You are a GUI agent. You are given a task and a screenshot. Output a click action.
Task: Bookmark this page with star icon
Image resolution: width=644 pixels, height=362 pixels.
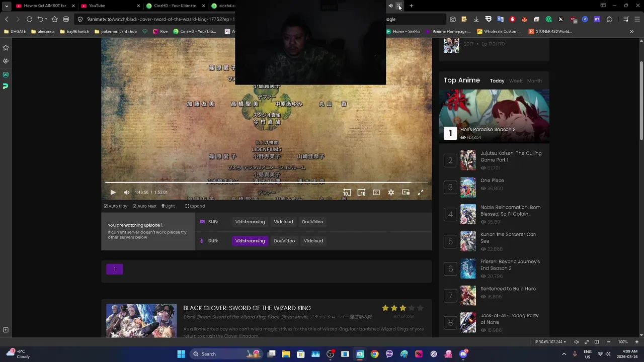tap(54, 19)
